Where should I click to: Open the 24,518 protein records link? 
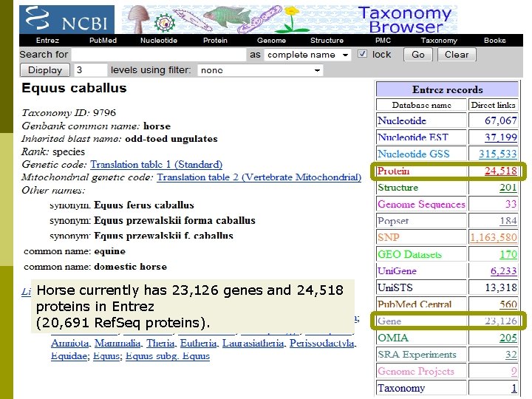[x=500, y=171]
